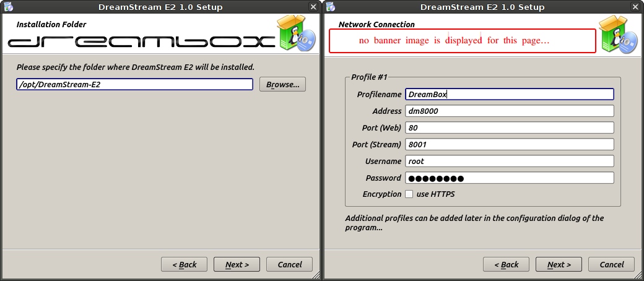Click into the masked Password field
This screenshot has width=644, height=281.
509,178
